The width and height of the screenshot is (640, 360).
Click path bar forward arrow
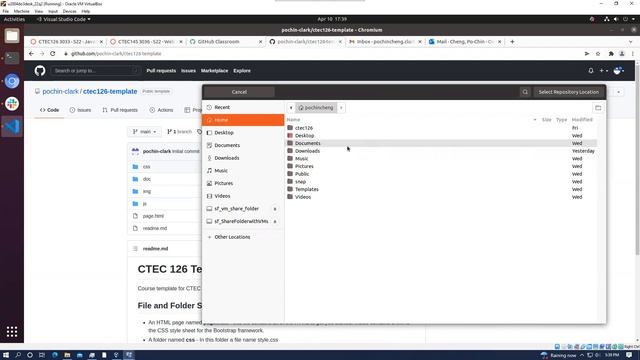click(x=341, y=108)
